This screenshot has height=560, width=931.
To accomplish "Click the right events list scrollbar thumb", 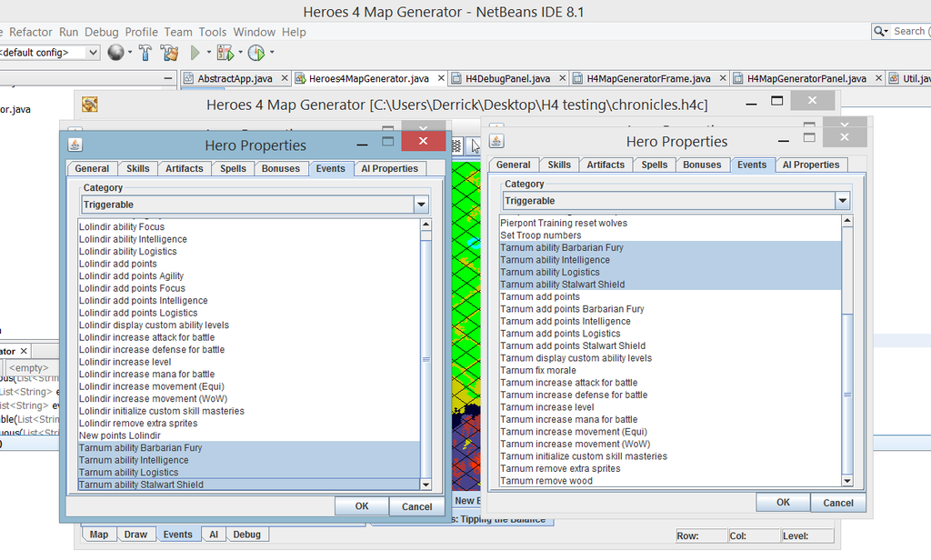I will [x=847, y=395].
